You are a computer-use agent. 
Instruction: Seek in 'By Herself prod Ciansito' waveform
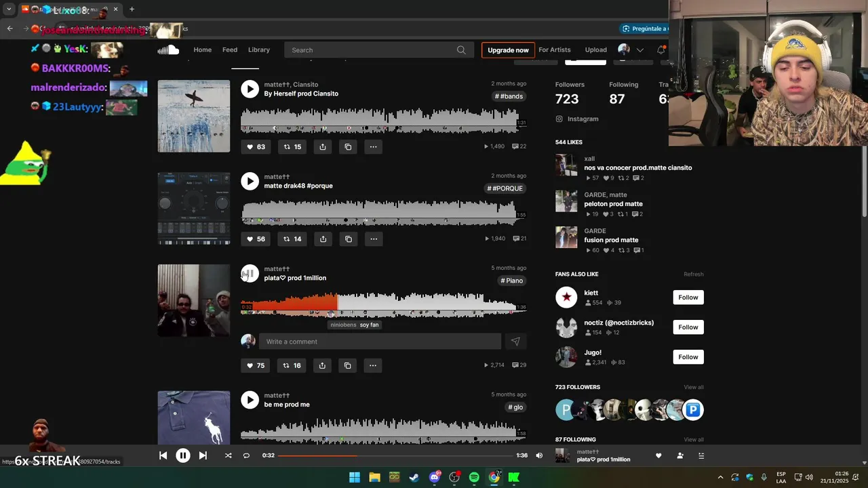[x=383, y=119]
